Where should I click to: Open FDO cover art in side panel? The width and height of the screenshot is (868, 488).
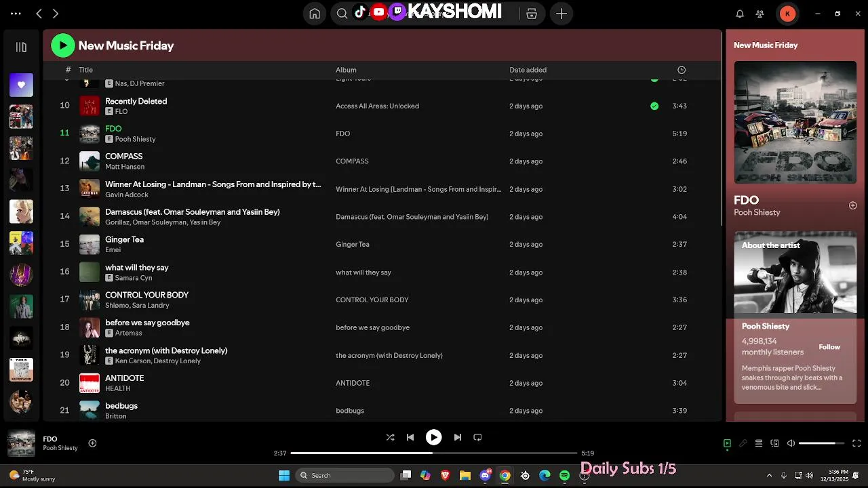pyautogui.click(x=795, y=122)
